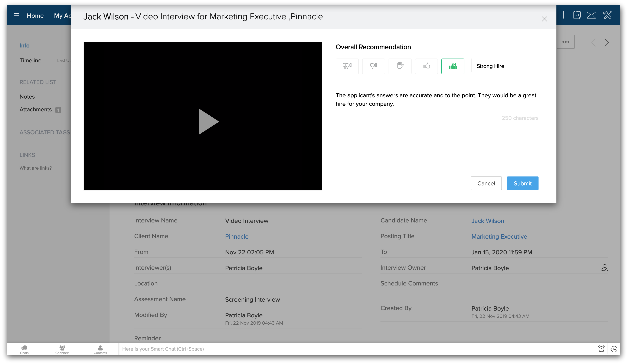Open the three-dots more options menu
This screenshot has width=628, height=364.
pyautogui.click(x=565, y=42)
